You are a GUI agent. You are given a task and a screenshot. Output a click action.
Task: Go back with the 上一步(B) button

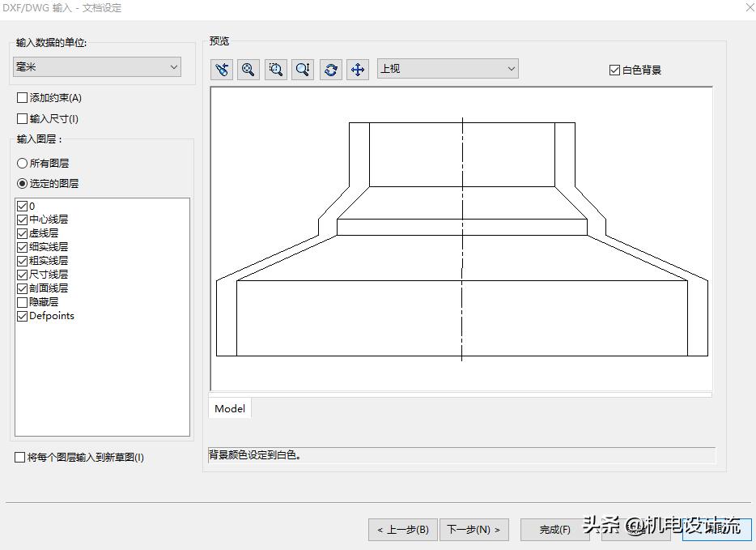coord(402,530)
